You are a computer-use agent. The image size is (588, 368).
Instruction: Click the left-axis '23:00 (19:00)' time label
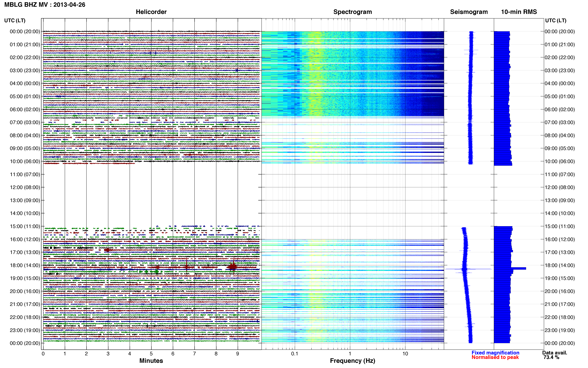[x=25, y=330]
